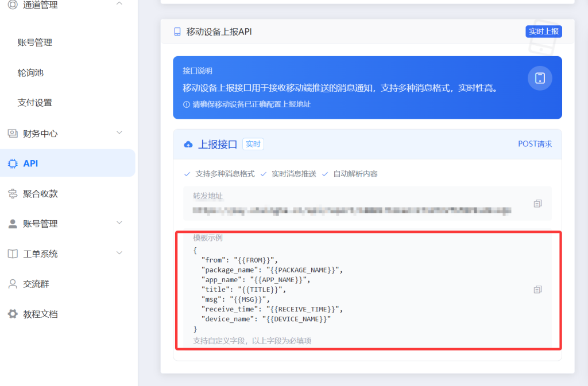Click the cloud upload icon beside 上报接口
The height and width of the screenshot is (386, 588).
pos(188,145)
